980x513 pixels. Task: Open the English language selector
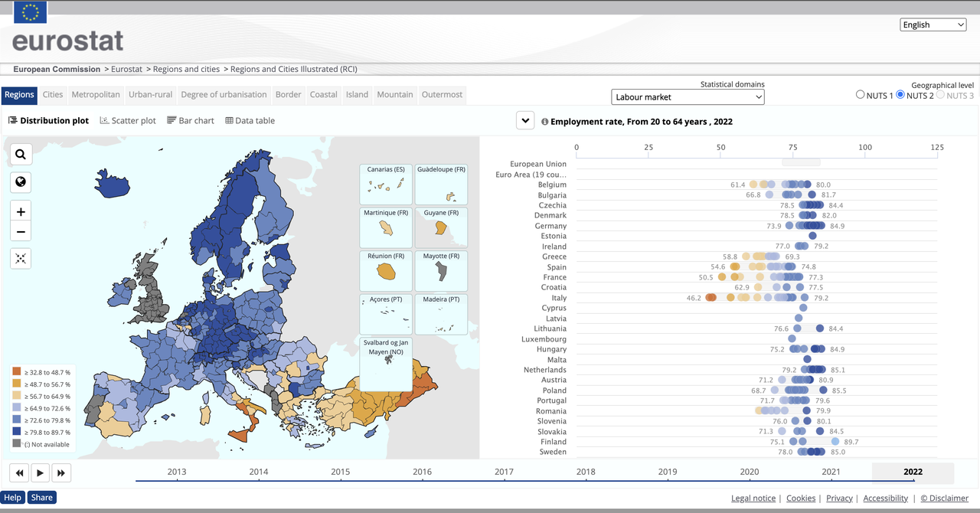pyautogui.click(x=933, y=25)
